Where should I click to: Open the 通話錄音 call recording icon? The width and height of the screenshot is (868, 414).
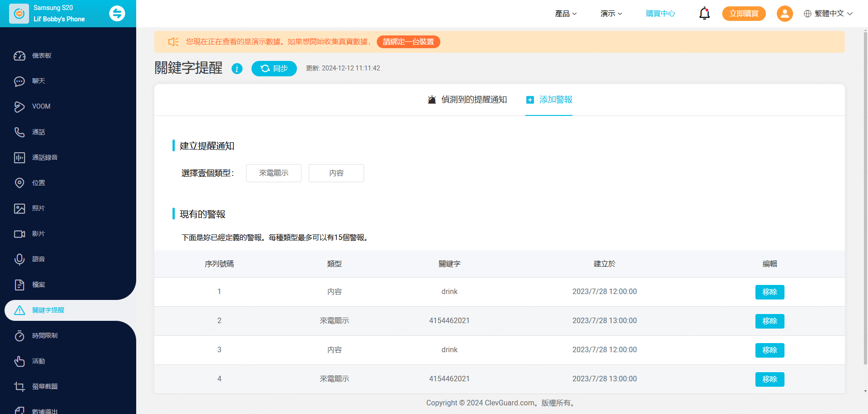pos(20,157)
